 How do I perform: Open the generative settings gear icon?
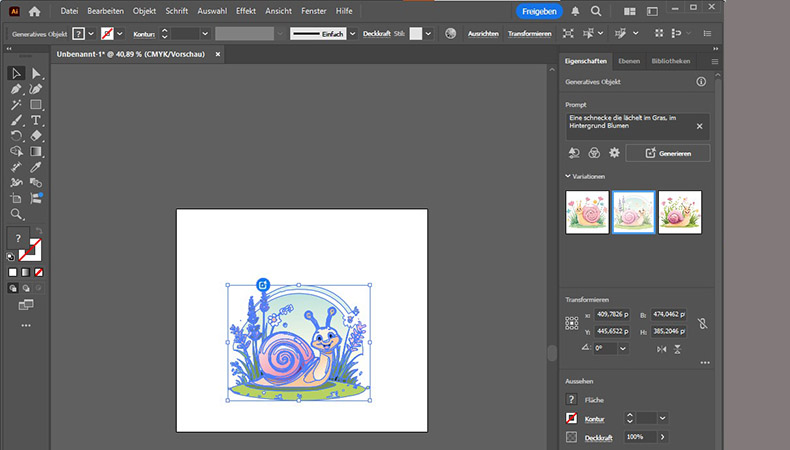click(615, 153)
